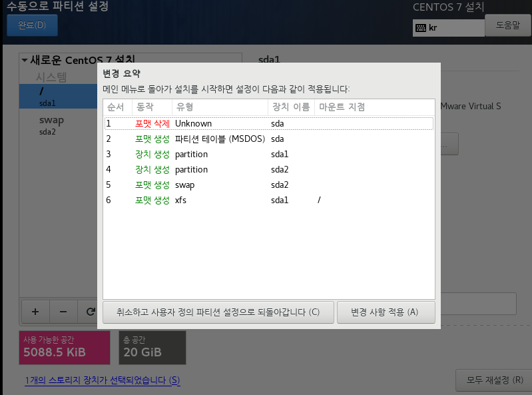
Task: Select row 4 장치 생성 partition sda2
Action: [x=269, y=169]
